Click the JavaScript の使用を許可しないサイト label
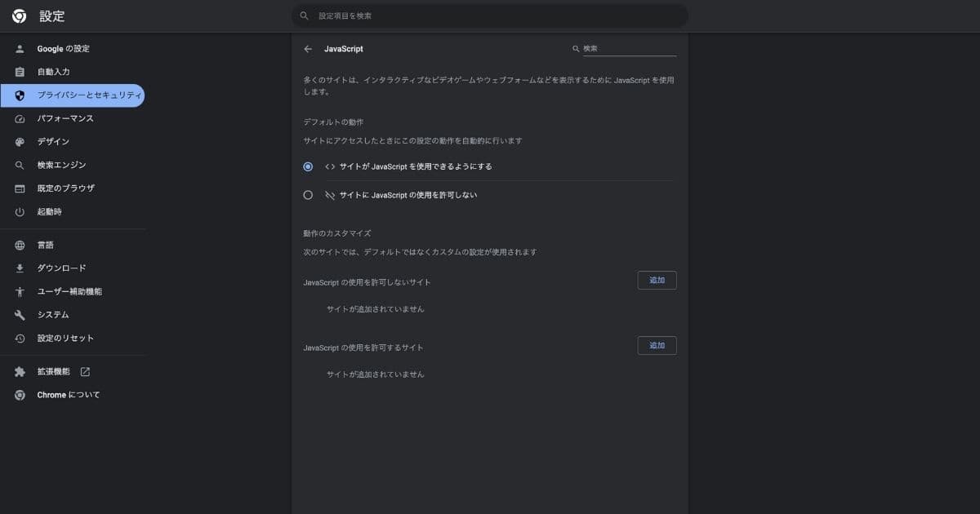Viewport: 980px width, 514px height. coord(367,282)
